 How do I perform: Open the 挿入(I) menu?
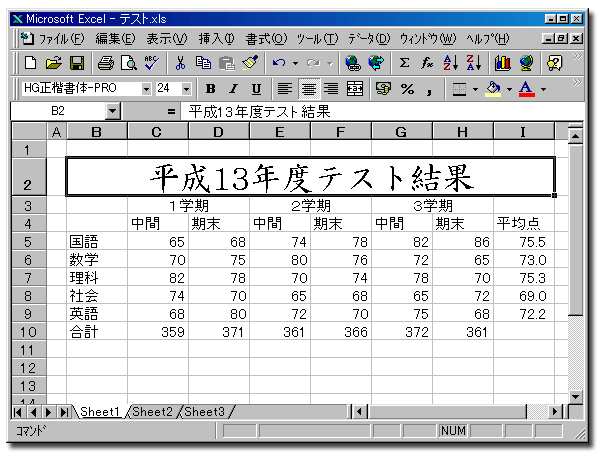coord(216,39)
